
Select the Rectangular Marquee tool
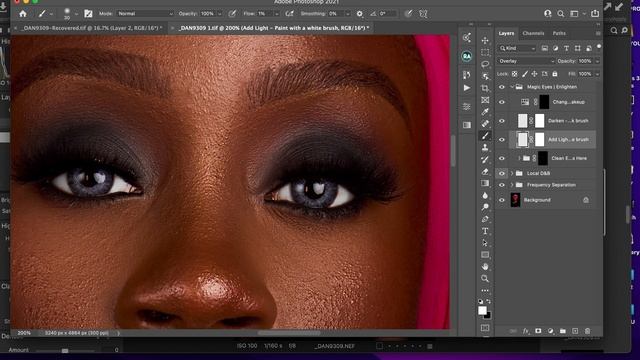click(485, 52)
